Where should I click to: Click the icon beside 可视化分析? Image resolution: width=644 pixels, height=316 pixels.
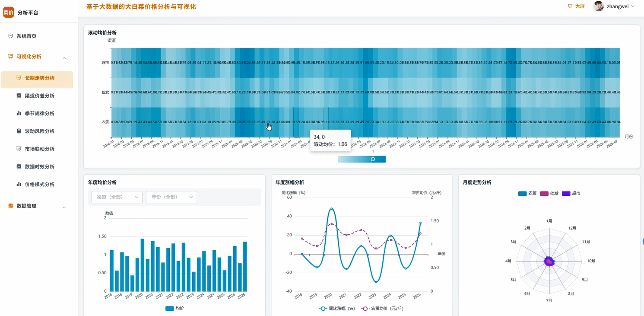[11, 56]
